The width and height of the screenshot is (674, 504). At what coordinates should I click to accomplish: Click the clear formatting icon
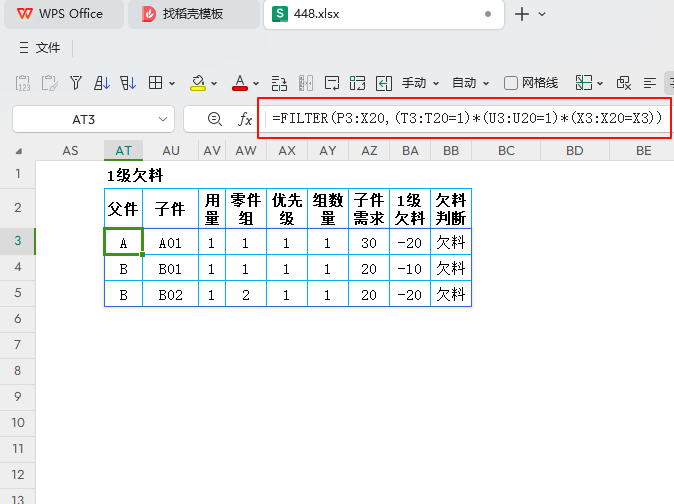tap(624, 82)
